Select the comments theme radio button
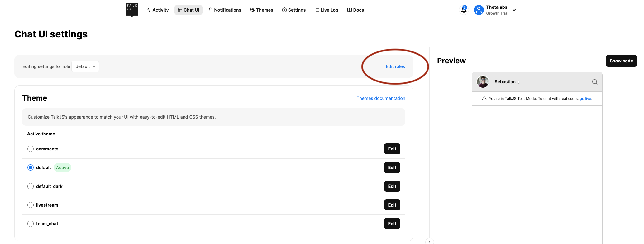Image resolution: width=644 pixels, height=244 pixels. (x=31, y=149)
